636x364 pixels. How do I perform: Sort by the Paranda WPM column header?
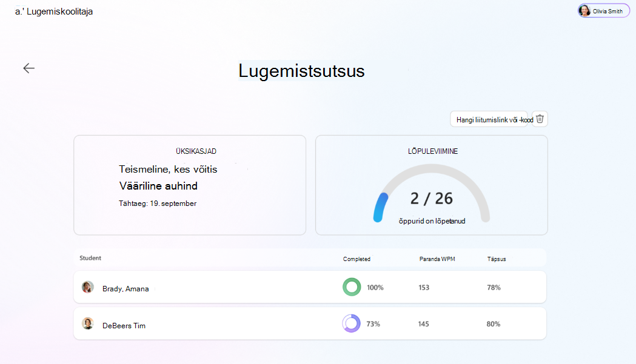437,259
